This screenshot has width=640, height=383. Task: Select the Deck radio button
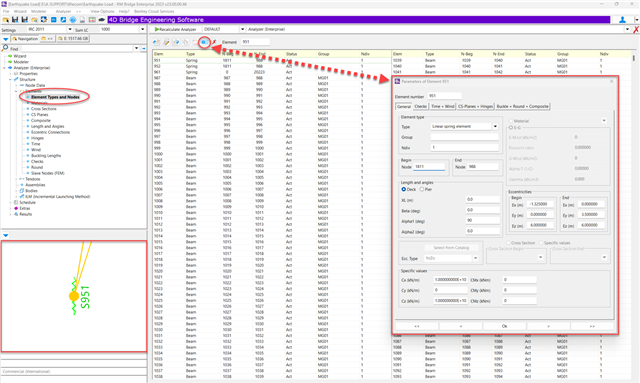pyautogui.click(x=403, y=189)
